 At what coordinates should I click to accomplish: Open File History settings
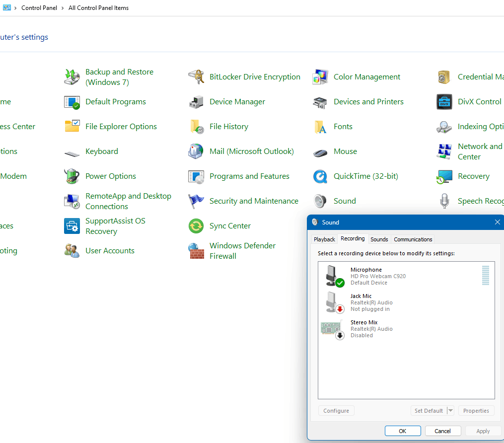click(x=228, y=127)
